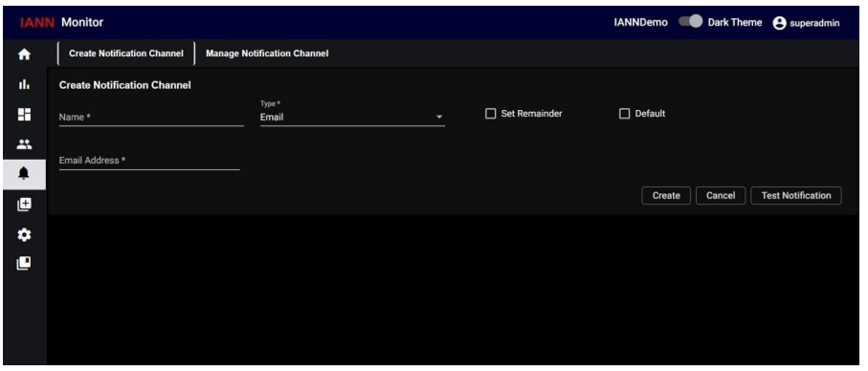Switch to Manage Notification Channel tab
Viewport: 868px width, 371px height.
tap(267, 54)
